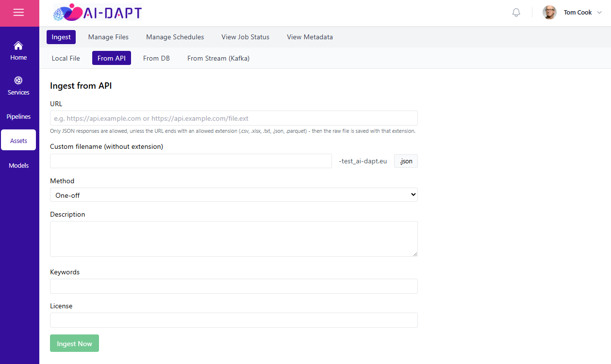Open the Method One-off dropdown
This screenshot has height=364, width=611.
click(234, 195)
